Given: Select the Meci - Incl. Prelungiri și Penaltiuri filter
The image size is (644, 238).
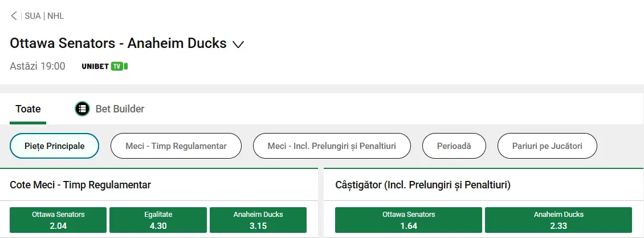Looking at the screenshot, I should tap(332, 146).
